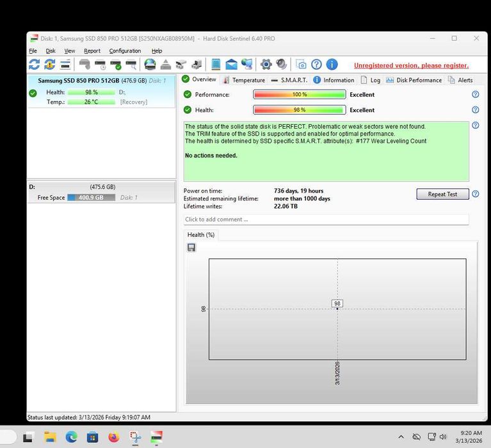Click the computer hardware toolbar icon
Viewport: 491px width, 448px height.
point(197,65)
